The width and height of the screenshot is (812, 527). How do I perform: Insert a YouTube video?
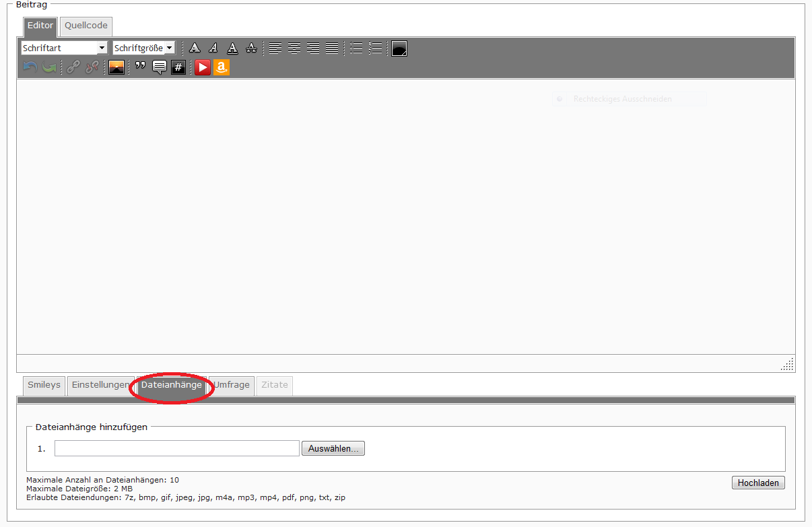[x=203, y=67]
